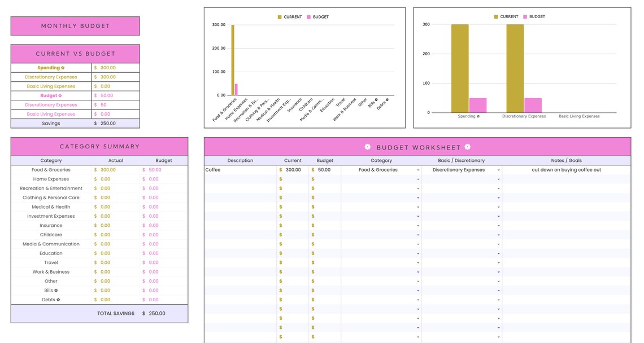Screen dimensions: 644x343
Task: Click the left flower icon in Budget Worksheet header
Action: [367, 147]
